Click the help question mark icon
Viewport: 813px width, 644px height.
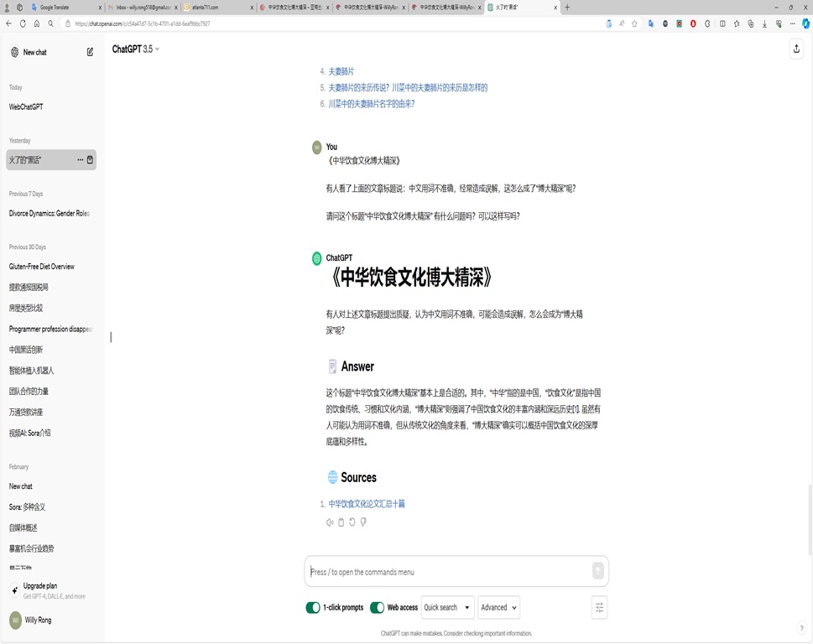point(801,628)
